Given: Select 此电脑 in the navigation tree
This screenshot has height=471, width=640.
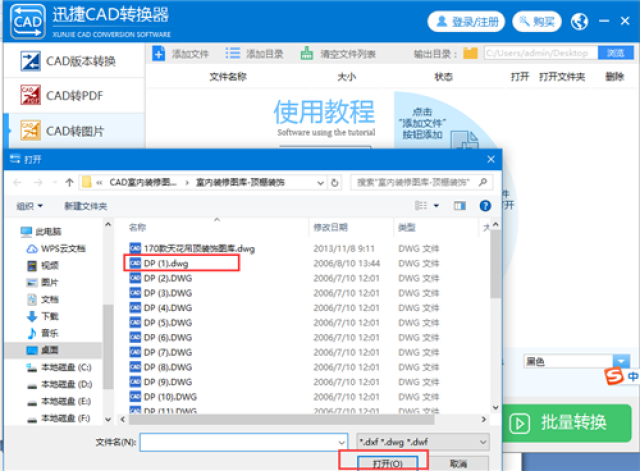Looking at the screenshot, I should click(x=41, y=232).
